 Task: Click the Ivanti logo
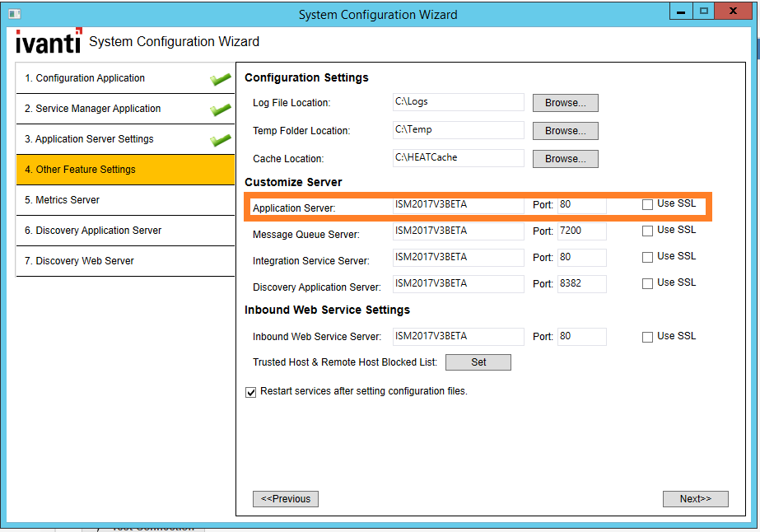tap(49, 42)
